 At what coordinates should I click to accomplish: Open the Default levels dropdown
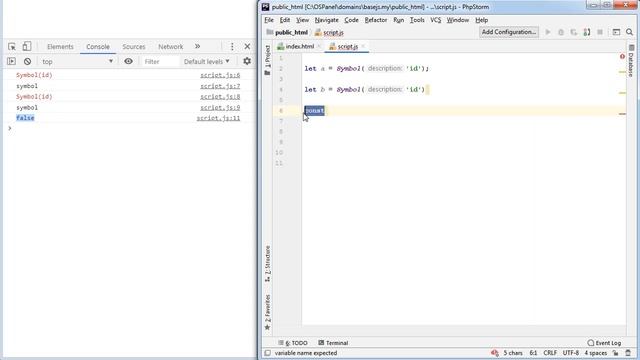pyautogui.click(x=207, y=62)
